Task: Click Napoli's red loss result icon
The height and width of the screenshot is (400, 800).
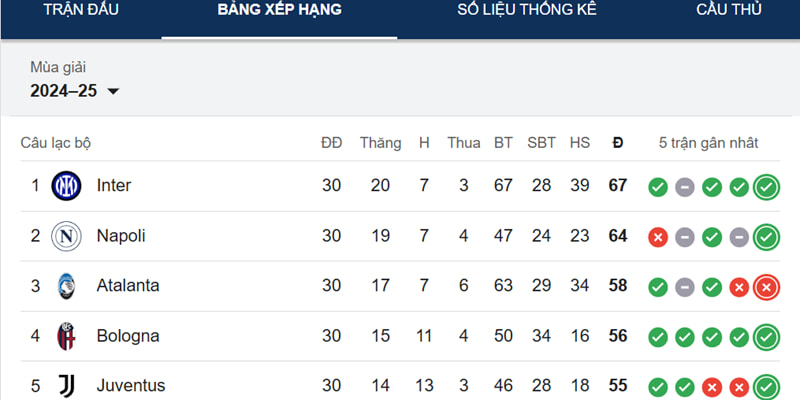Action: click(657, 237)
